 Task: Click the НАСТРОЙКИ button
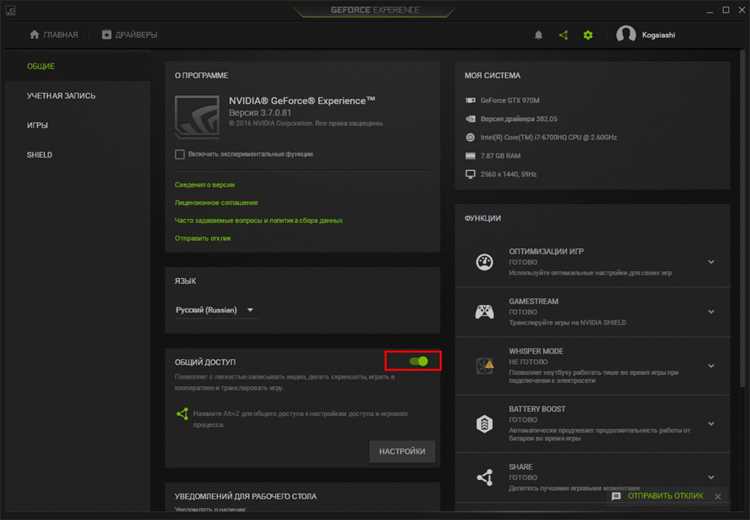402,451
